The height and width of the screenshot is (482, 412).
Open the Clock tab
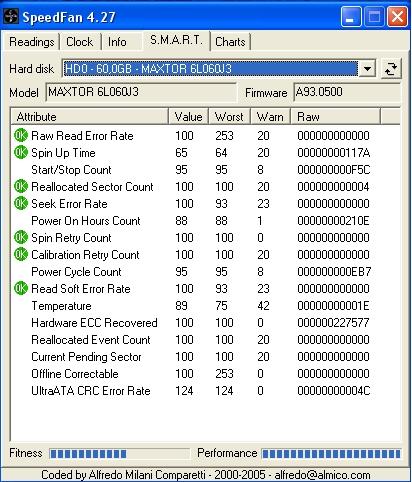[80, 42]
